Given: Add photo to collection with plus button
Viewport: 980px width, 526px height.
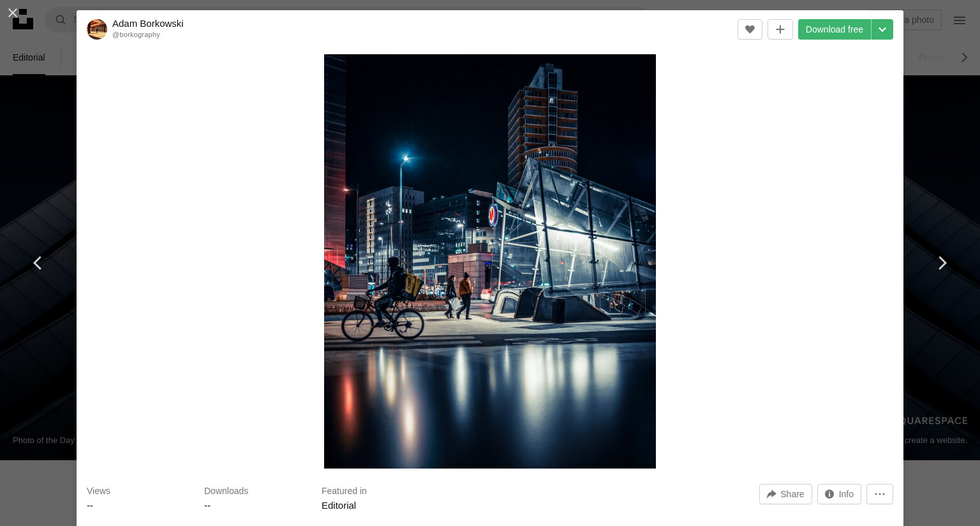Looking at the screenshot, I should click(780, 29).
